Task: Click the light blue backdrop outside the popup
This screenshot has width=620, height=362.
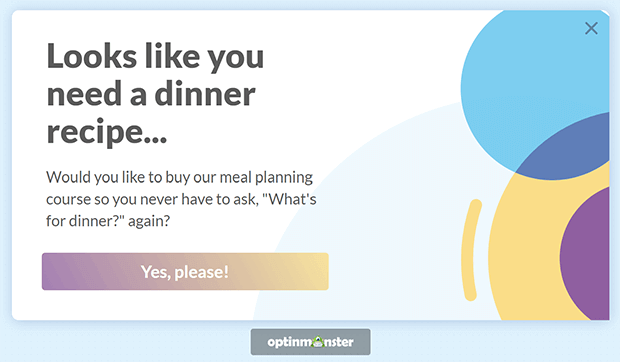Action: click(x=119, y=342)
